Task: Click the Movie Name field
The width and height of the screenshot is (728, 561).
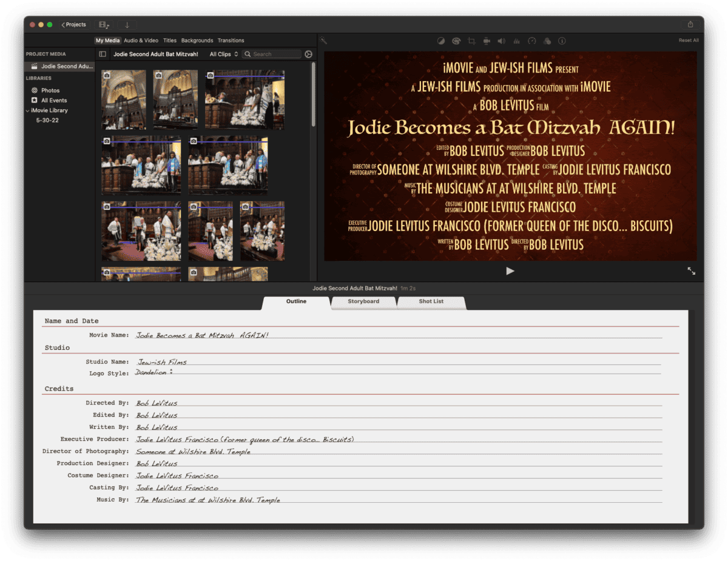Action: pyautogui.click(x=398, y=335)
